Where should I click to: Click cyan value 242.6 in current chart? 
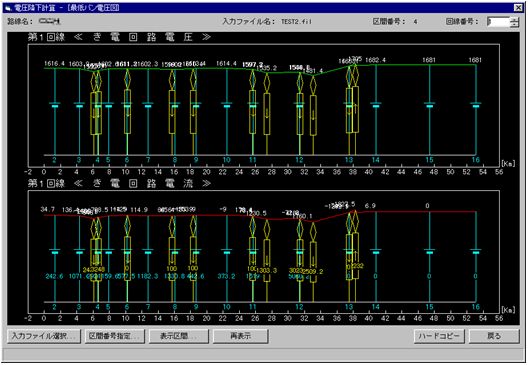click(x=54, y=276)
